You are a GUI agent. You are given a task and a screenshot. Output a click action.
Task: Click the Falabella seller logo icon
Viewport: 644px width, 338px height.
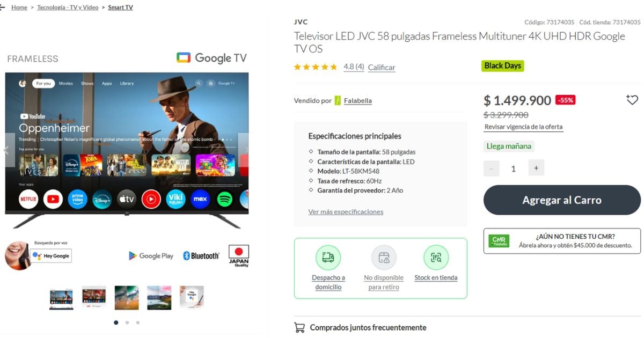point(338,100)
